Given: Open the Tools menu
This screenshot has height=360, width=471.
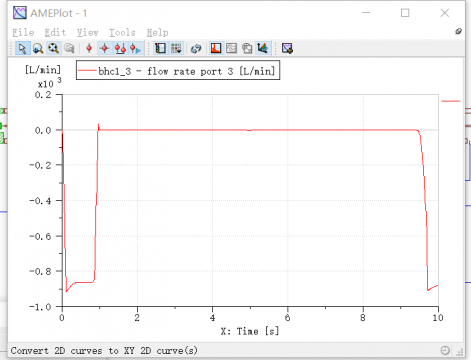Looking at the screenshot, I should tap(122, 32).
